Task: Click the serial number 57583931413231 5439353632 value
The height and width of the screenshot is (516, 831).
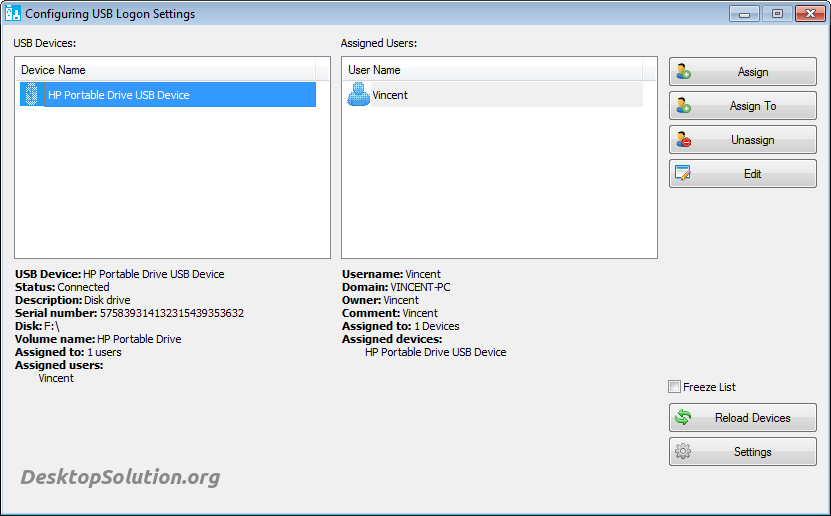Action: click(x=172, y=313)
